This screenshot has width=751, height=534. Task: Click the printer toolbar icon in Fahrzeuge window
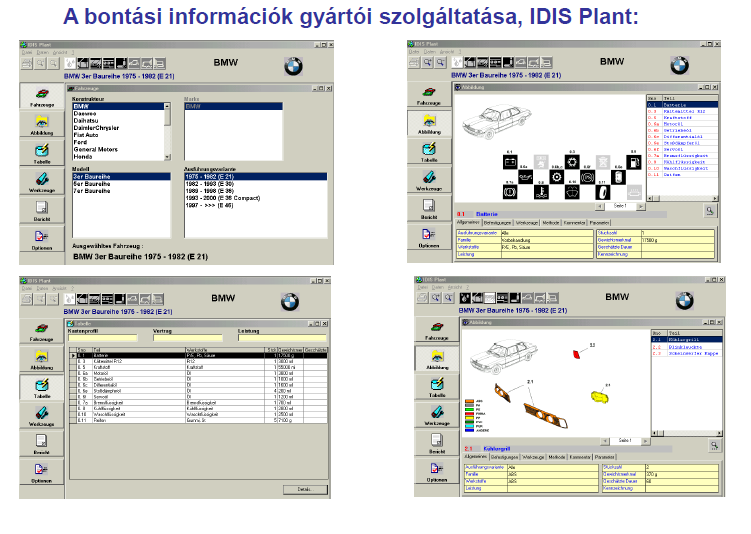(x=27, y=63)
